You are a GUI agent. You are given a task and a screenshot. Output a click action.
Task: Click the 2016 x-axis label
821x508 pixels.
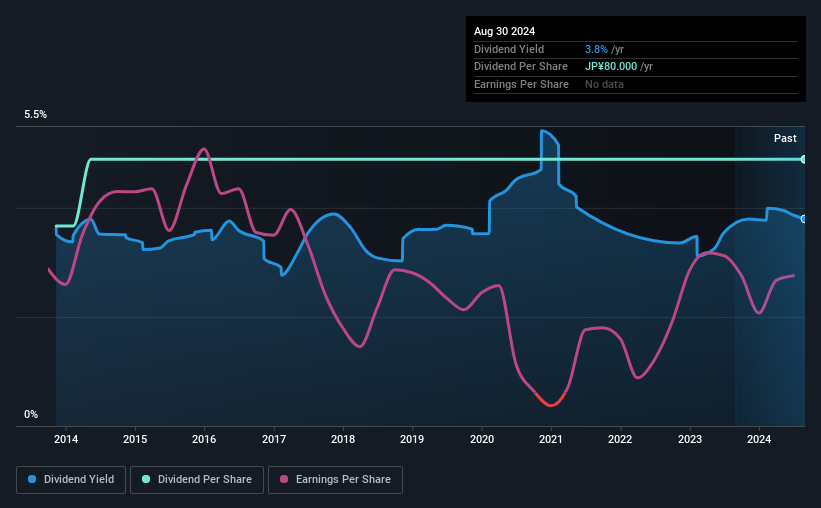[x=204, y=438]
